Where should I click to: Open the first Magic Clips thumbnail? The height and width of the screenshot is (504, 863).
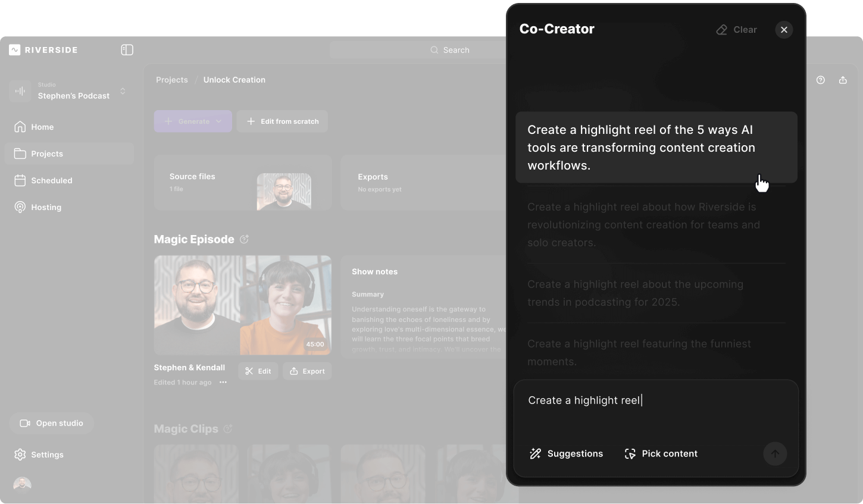(196, 474)
